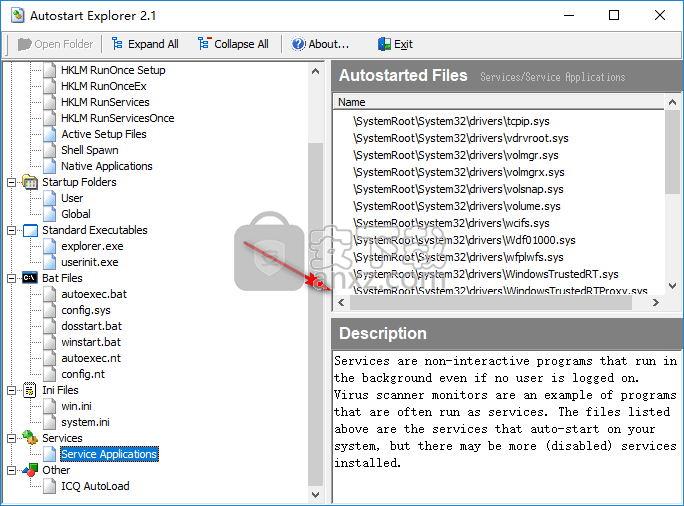Click the page icon beside userinit.exe

coord(50,262)
